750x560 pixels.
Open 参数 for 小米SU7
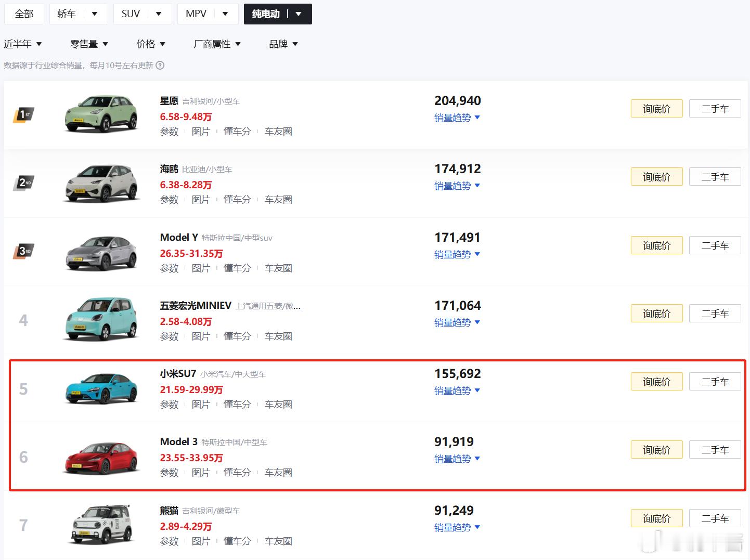[170, 405]
